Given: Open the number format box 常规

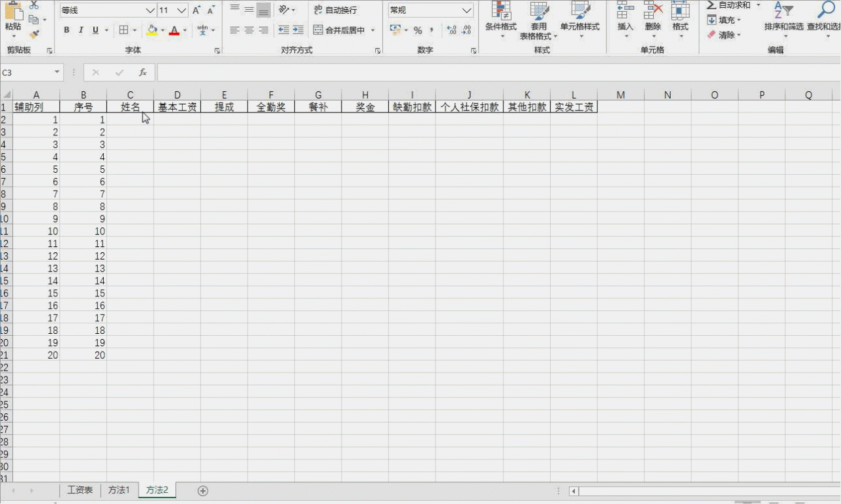Looking at the screenshot, I should click(430, 11).
